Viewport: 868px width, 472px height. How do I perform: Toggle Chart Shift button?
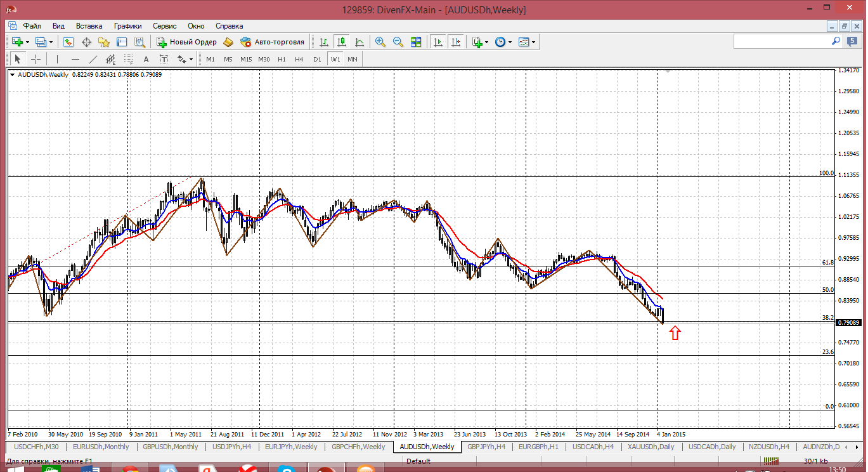pyautogui.click(x=455, y=42)
